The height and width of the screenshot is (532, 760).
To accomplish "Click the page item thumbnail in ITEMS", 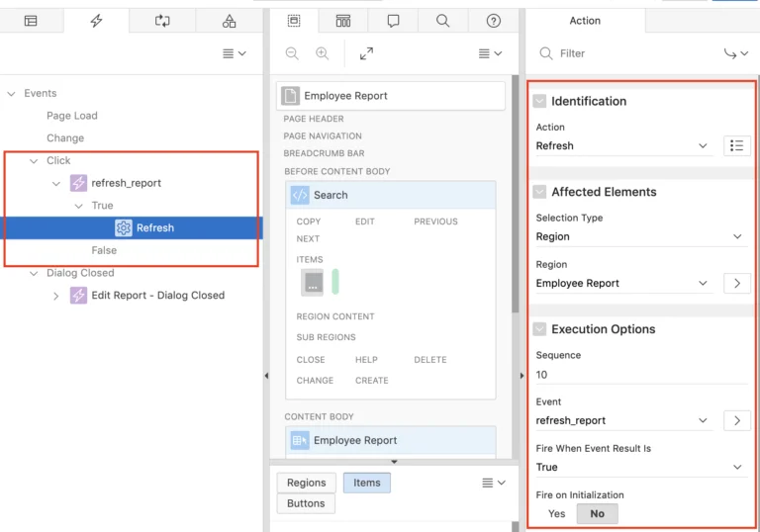I will (x=313, y=283).
